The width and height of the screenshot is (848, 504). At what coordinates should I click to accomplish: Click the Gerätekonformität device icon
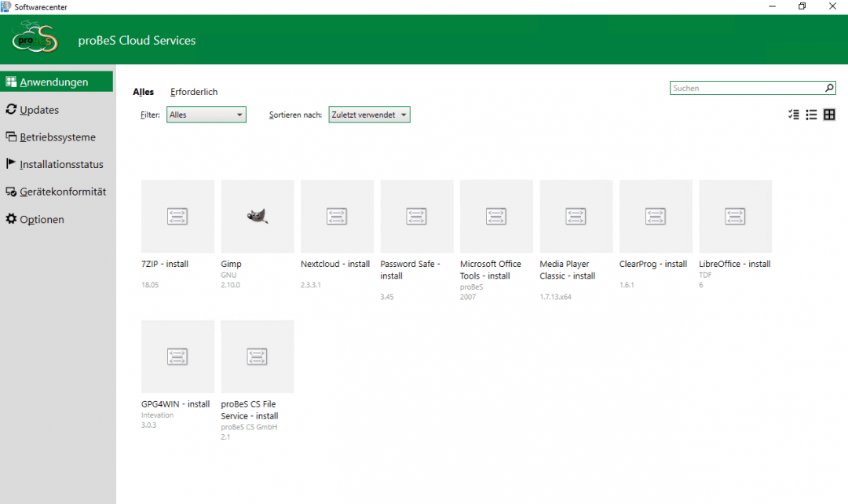[x=11, y=192]
